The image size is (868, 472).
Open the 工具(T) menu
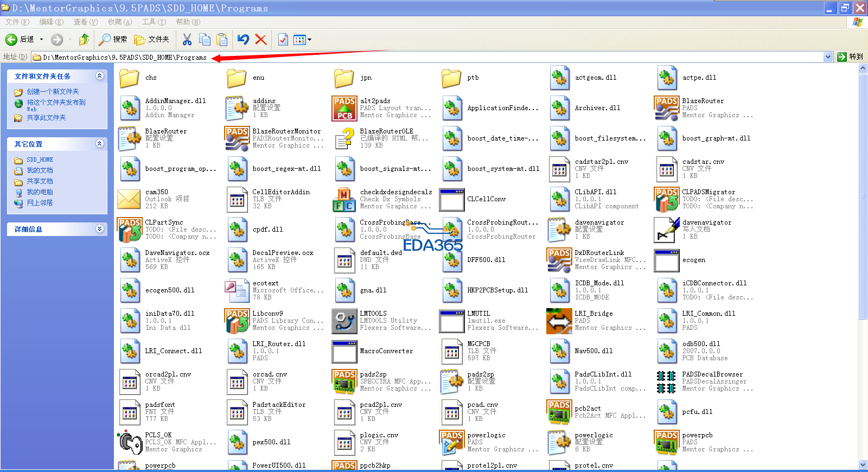tap(154, 22)
